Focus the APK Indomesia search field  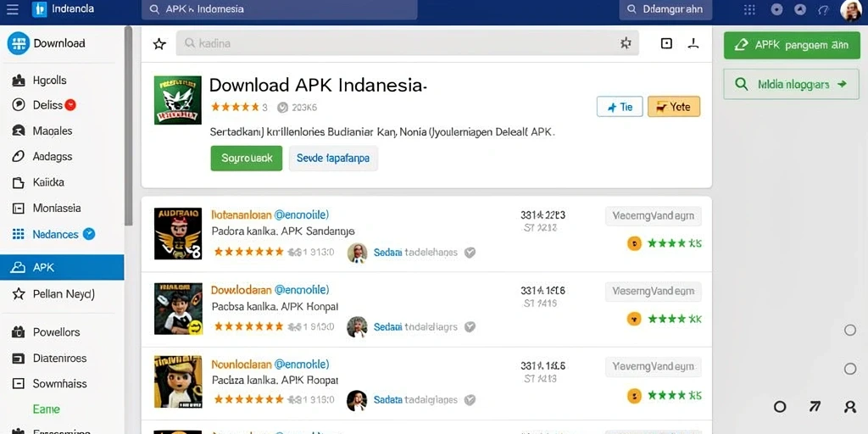(x=279, y=9)
